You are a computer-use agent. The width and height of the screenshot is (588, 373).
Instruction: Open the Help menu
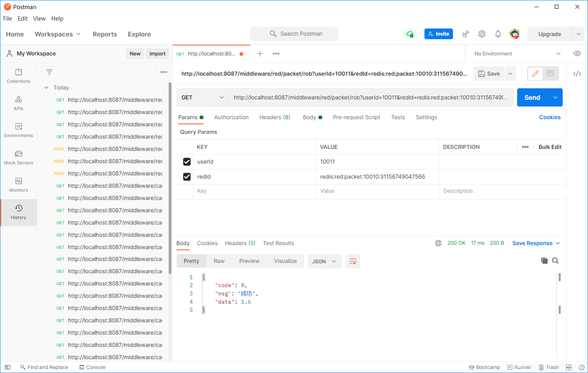(57, 19)
